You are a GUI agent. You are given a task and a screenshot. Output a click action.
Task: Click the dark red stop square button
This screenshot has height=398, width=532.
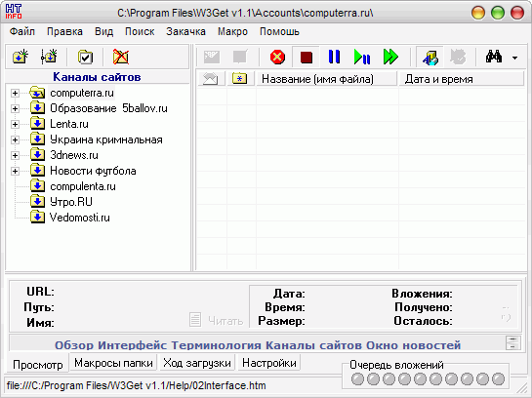pyautogui.click(x=307, y=57)
